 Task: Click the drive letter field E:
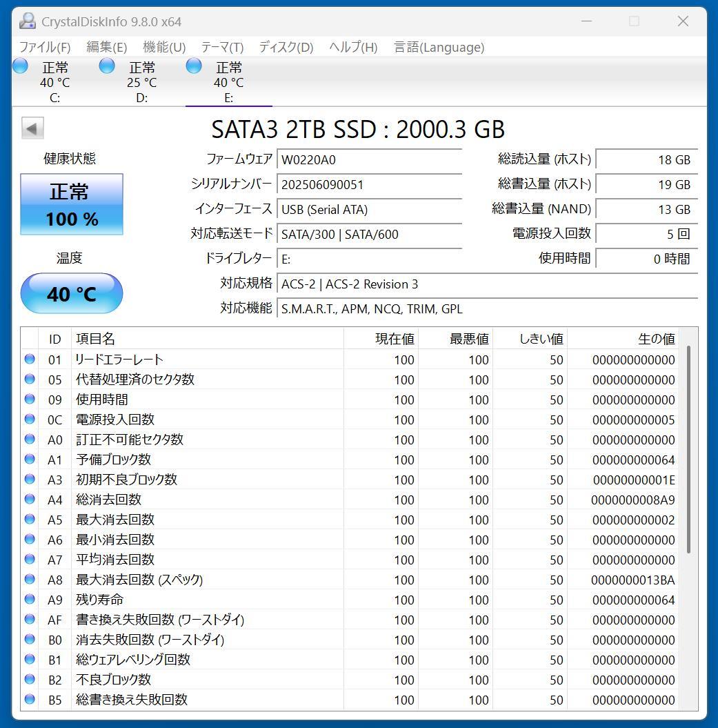pyautogui.click(x=369, y=259)
